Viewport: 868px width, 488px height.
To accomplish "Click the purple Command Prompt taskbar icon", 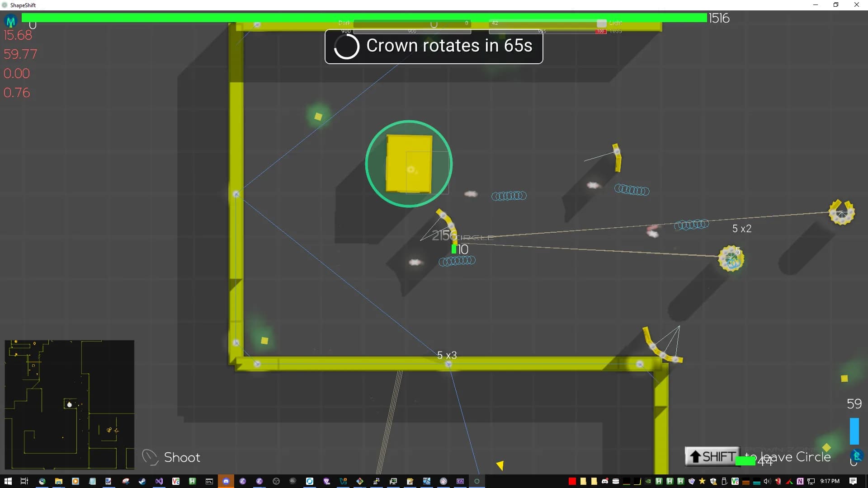I will (x=460, y=481).
